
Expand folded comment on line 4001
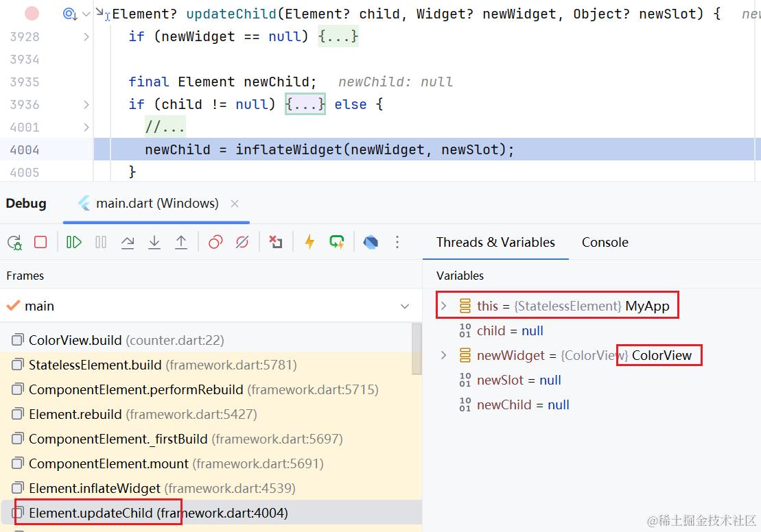pos(86,127)
